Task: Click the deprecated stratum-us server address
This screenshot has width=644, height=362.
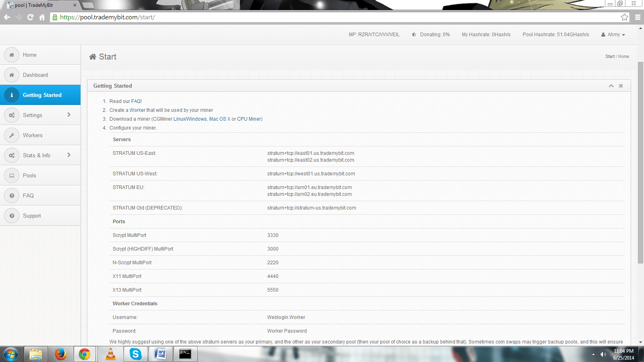Action: pos(312,208)
